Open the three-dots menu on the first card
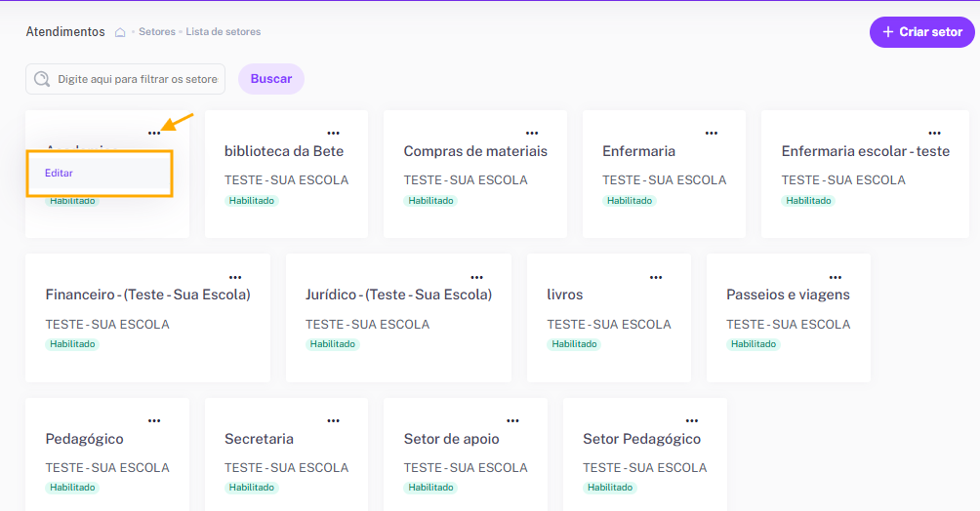This screenshot has width=980, height=511. (x=154, y=133)
